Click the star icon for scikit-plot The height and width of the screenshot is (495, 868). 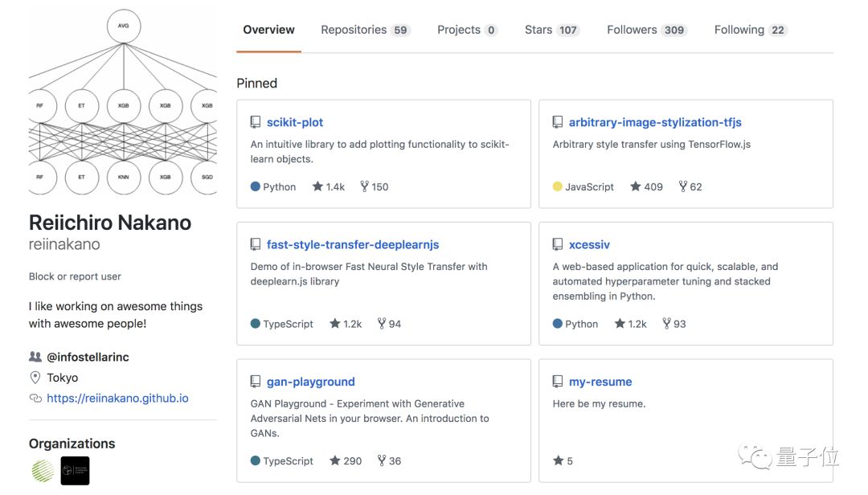point(317,186)
